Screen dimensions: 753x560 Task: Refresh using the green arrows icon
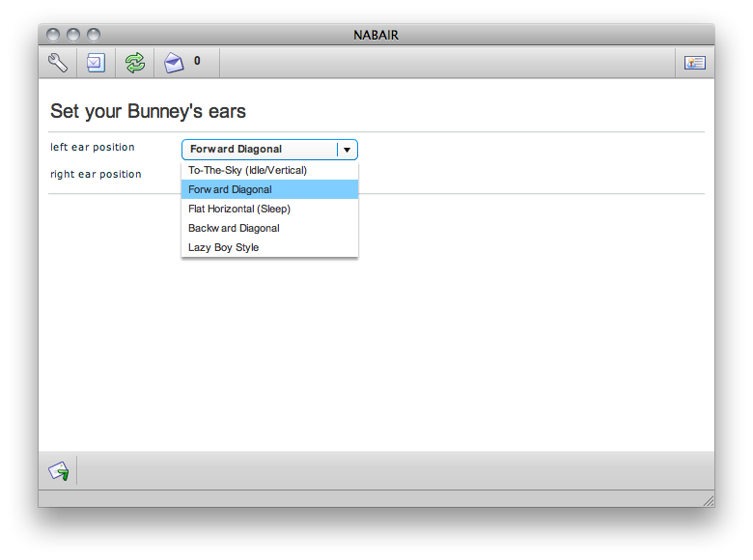pos(134,63)
